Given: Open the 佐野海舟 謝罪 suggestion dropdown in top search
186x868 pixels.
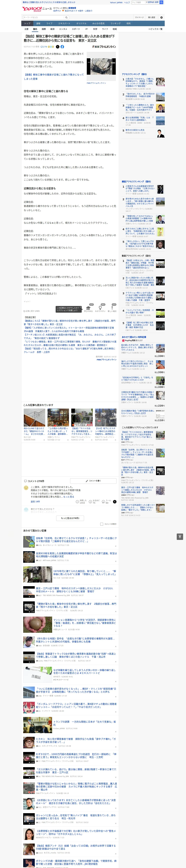Looking at the screenshot, I should (152, 2).
